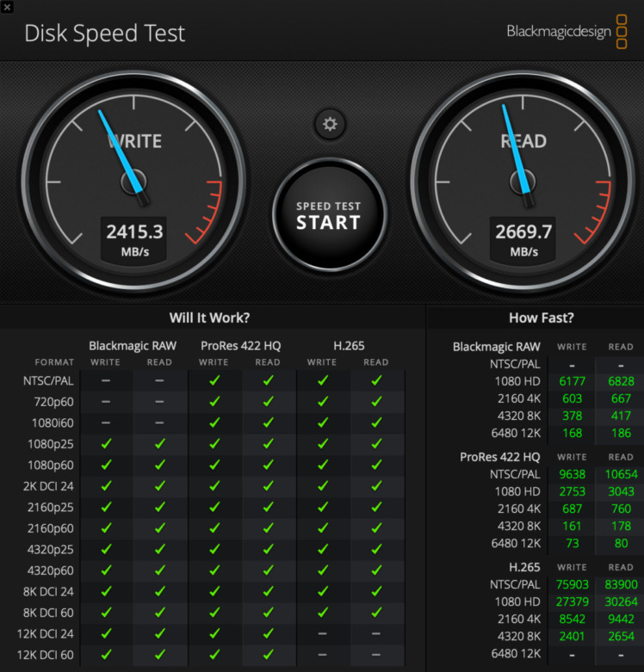The height and width of the screenshot is (672, 644).
Task: Click ProRes 422 HQ header in Will It Work
Action: tap(240, 345)
